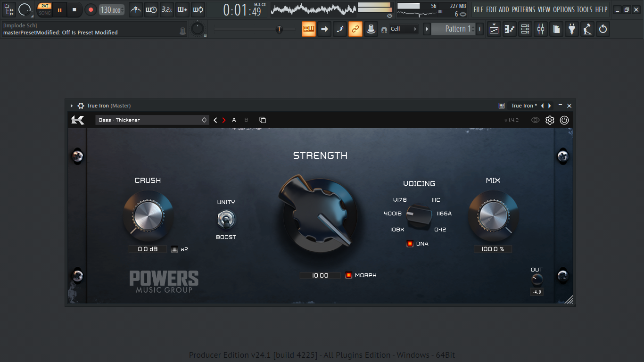The width and height of the screenshot is (644, 362).
Task: Click the copy A/B state icon
Action: 263,120
